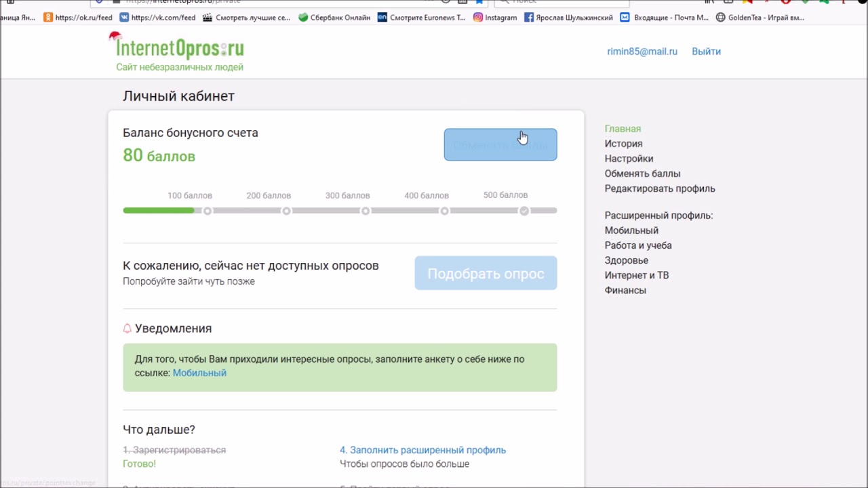The image size is (868, 488).
Task: Open the Интернет и ТВ profile section
Action: 636,275
